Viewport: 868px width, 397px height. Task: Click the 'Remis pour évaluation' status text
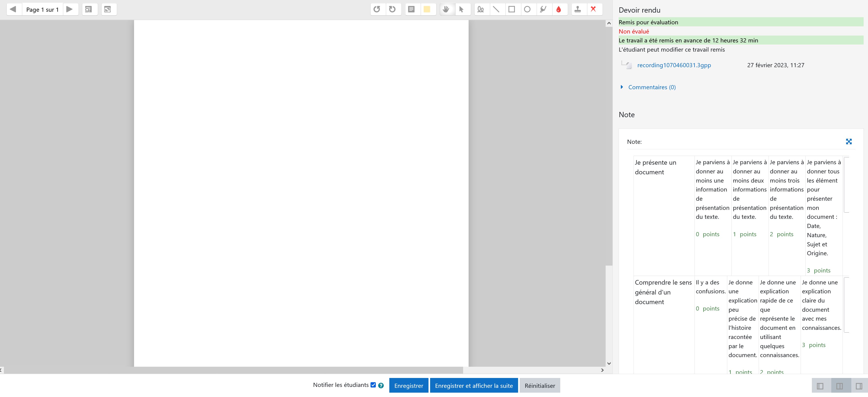pyautogui.click(x=648, y=22)
